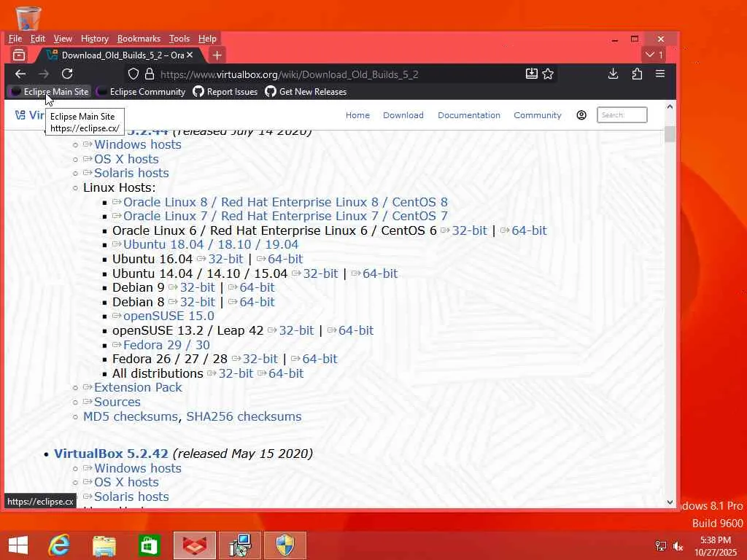747x560 pixels.
Task: Open a new tab with the plus button
Action: coord(217,55)
